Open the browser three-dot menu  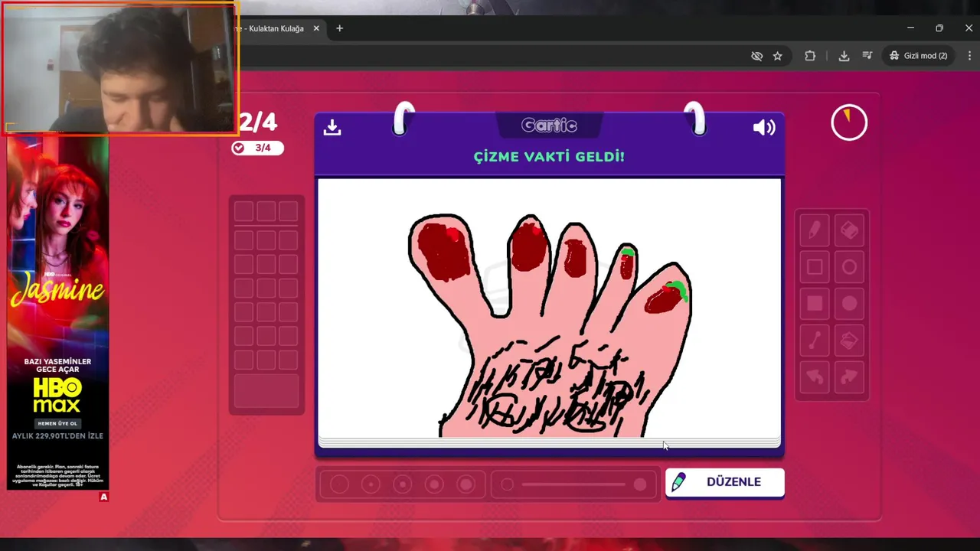pos(970,56)
